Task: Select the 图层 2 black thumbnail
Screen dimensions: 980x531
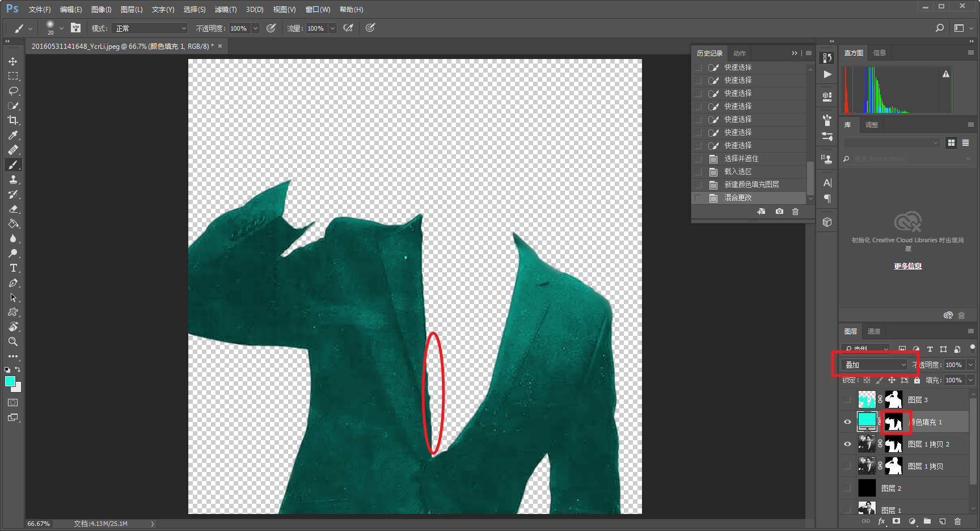Action: [x=867, y=488]
